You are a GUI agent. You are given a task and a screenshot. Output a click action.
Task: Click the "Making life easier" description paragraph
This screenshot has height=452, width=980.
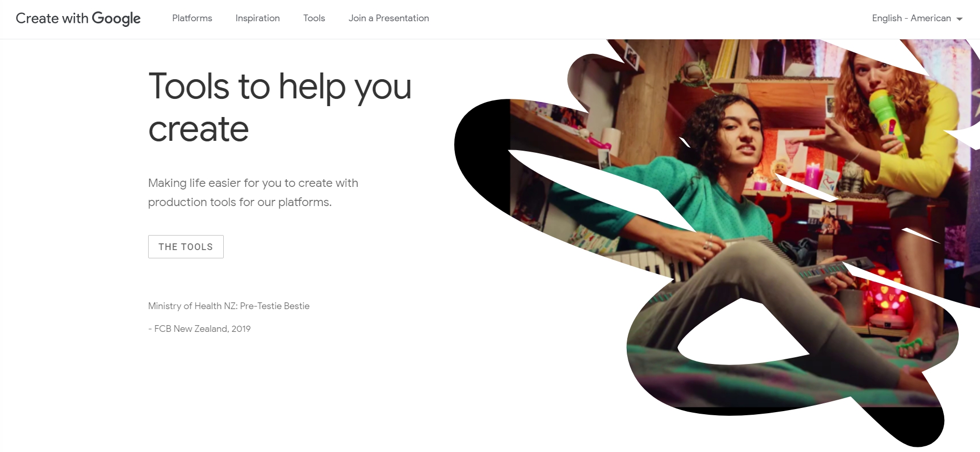pyautogui.click(x=253, y=193)
